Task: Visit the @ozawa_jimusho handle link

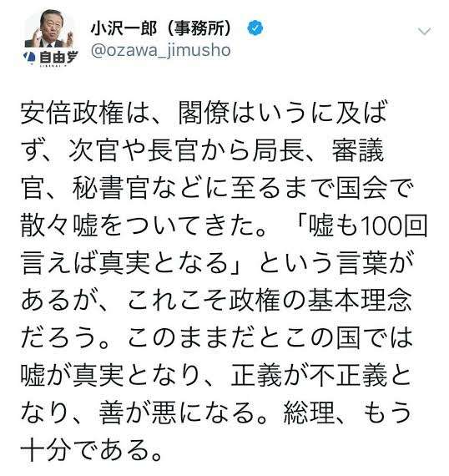Action: point(161,50)
